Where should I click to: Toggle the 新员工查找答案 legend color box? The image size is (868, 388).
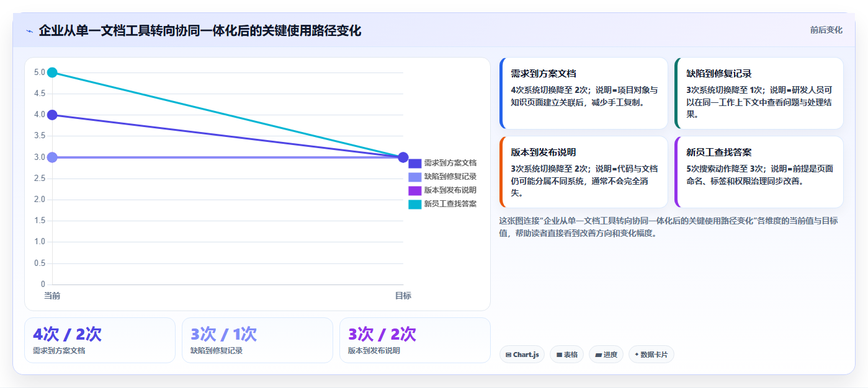[414, 204]
